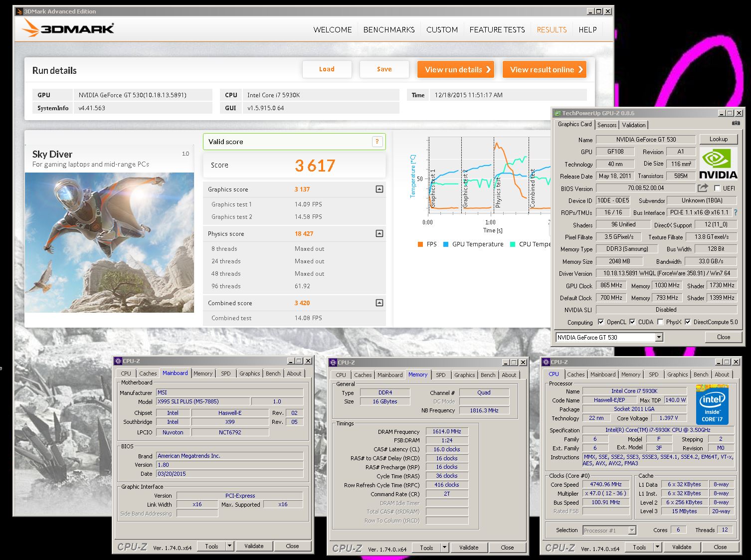751x560 pixels.
Task: Click the Lookup button in GPU-Z
Action: [719, 139]
